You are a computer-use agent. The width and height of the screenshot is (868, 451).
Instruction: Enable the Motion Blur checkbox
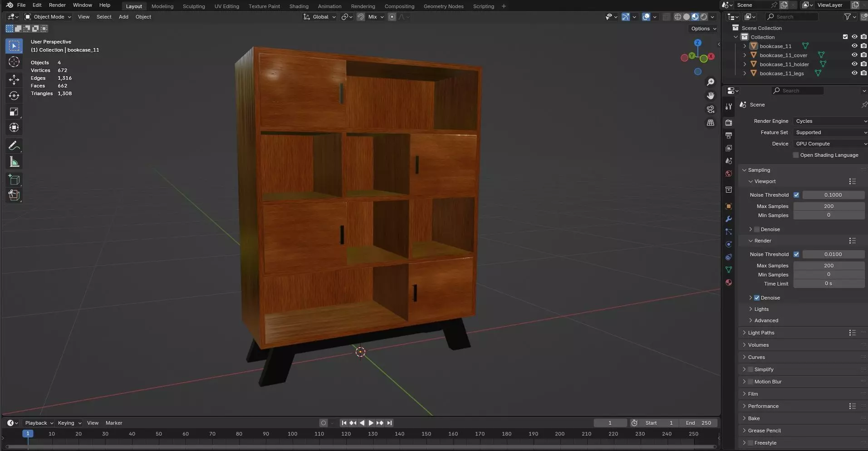pyautogui.click(x=750, y=382)
